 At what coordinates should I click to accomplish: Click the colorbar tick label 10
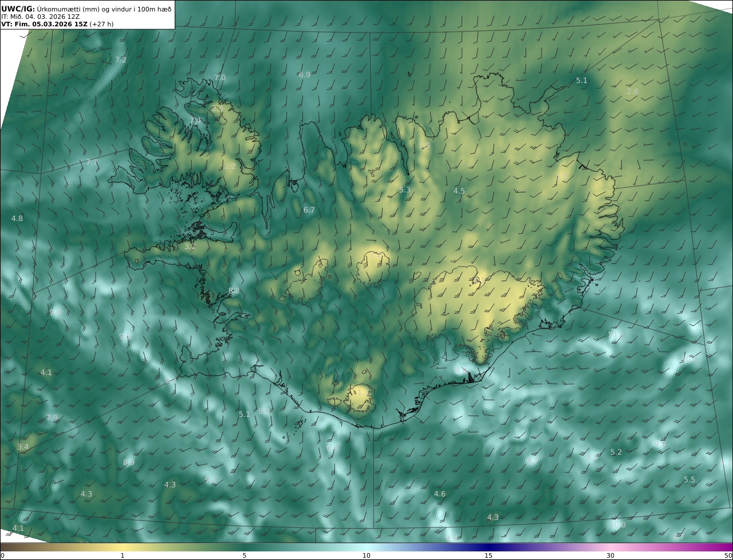[x=366, y=555]
